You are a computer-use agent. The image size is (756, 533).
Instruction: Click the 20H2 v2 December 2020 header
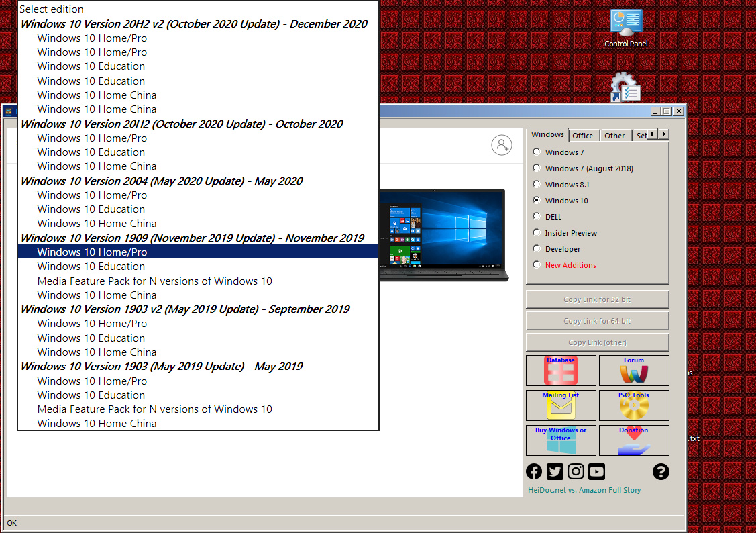tap(198, 23)
